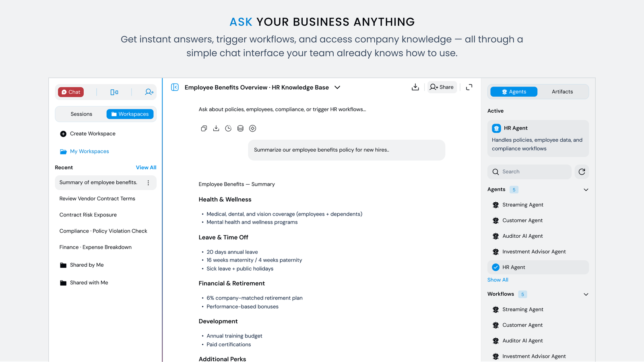This screenshot has width=644, height=362.
Task: Collapse the Workflows section chevron
Action: click(586, 294)
